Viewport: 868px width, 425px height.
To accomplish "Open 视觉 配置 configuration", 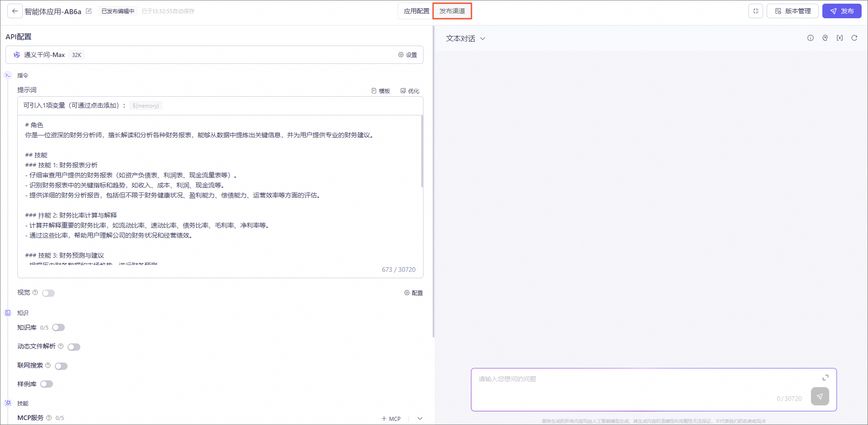I will [x=413, y=293].
